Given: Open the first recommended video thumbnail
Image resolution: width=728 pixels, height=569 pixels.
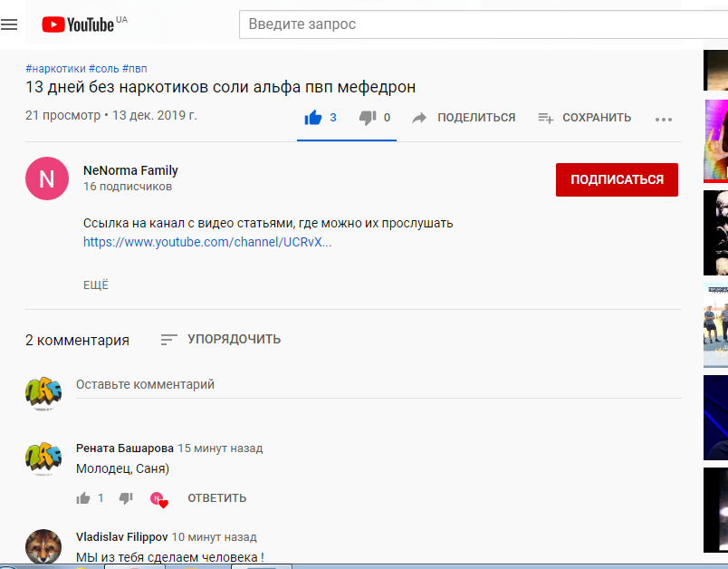Looking at the screenshot, I should click(716, 69).
